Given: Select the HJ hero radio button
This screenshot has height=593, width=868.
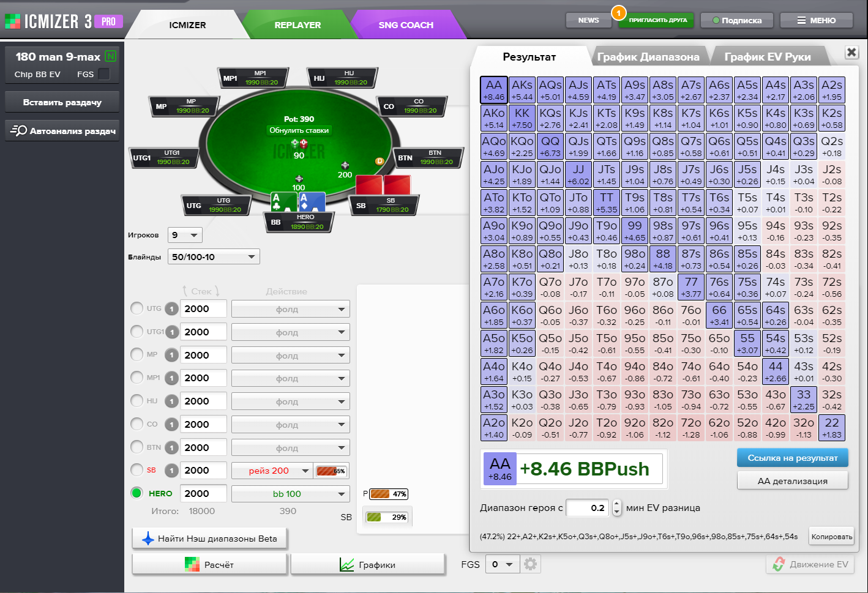Looking at the screenshot, I should click(137, 401).
